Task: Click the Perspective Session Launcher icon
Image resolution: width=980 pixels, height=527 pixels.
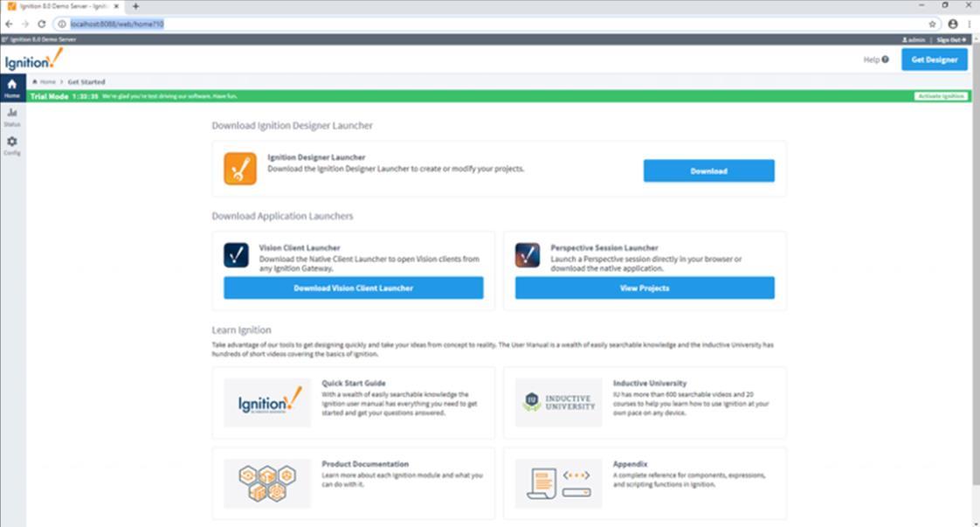Action: (528, 255)
